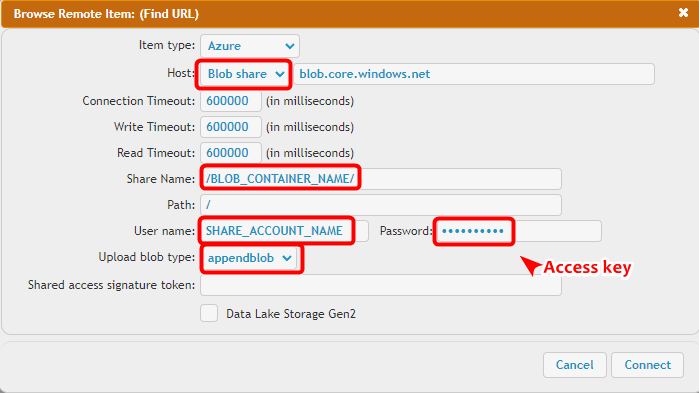Click the 'Item type:' label
The image size is (699, 393).
click(167, 45)
